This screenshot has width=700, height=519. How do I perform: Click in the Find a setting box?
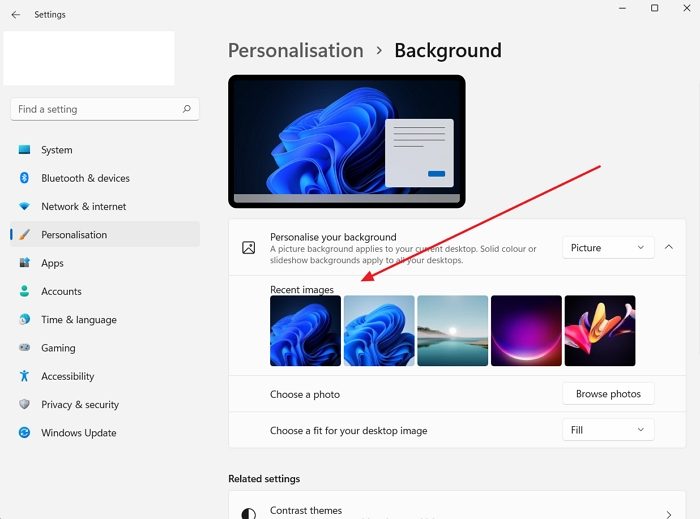[x=104, y=109]
